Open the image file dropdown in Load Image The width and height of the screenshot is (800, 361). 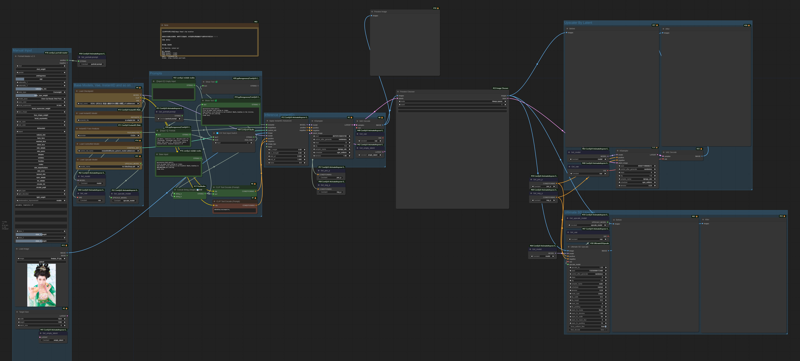41,259
